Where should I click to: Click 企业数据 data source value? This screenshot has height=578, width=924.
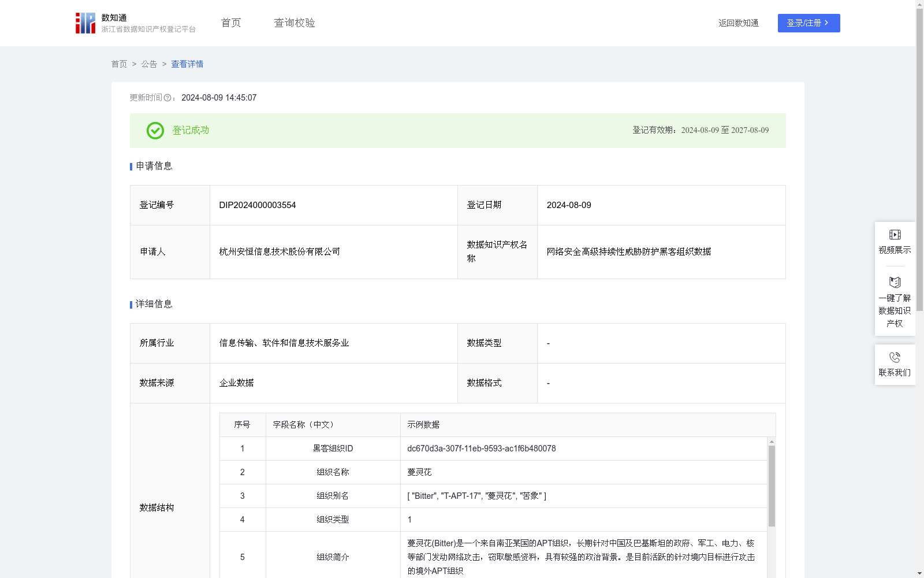pyautogui.click(x=236, y=383)
